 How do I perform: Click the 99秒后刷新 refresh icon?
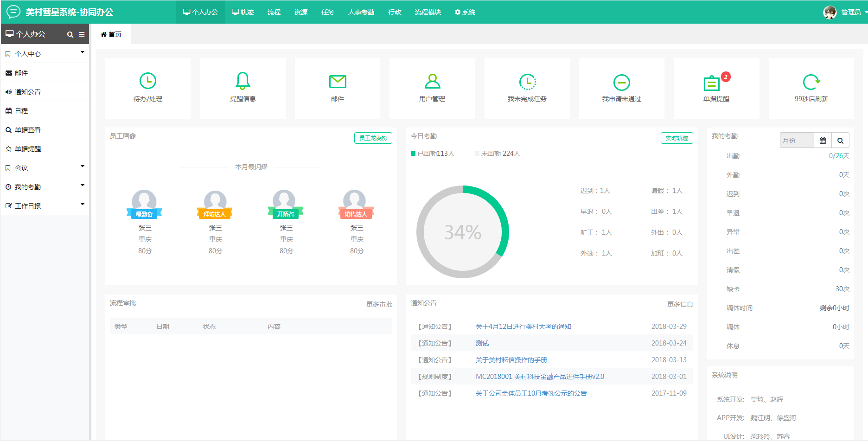811,82
